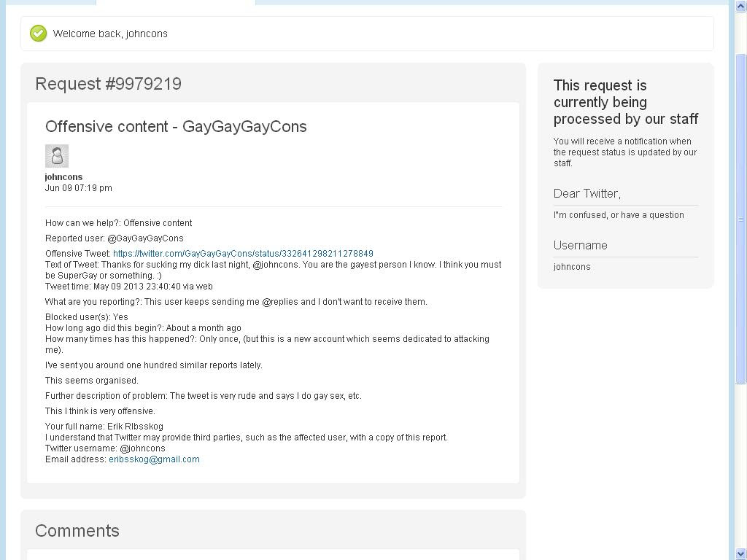
Task: Click the Request #9979219 heading
Action: 108,84
